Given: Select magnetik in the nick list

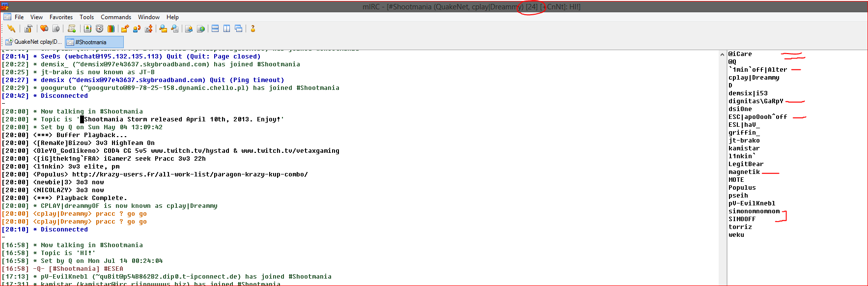Looking at the screenshot, I should [x=744, y=172].
